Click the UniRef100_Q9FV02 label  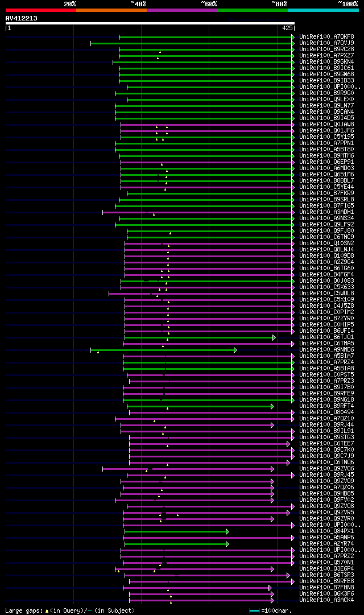326,500
